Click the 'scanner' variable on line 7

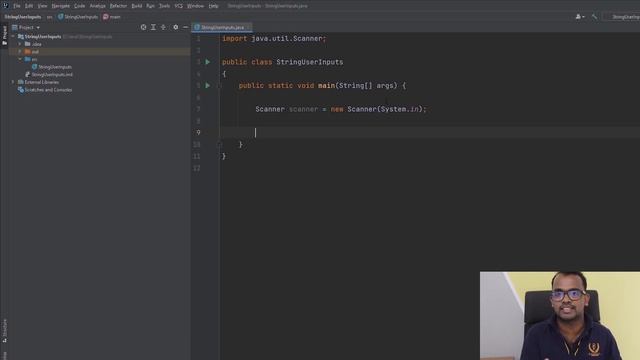(x=303, y=109)
